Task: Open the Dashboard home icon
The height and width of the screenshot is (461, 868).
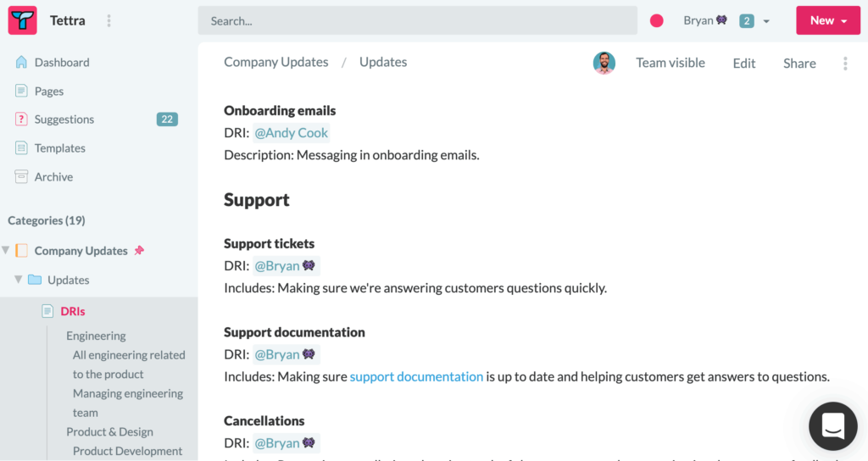Action: pos(21,62)
